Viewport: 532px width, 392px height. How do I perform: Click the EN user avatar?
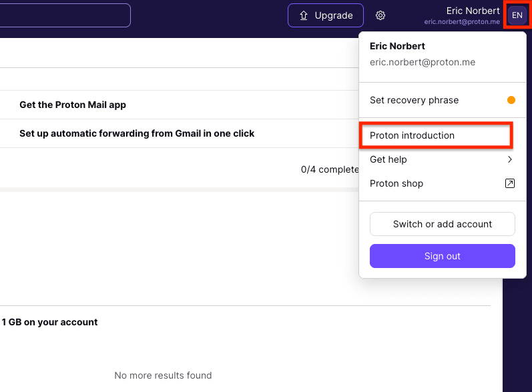click(x=517, y=15)
